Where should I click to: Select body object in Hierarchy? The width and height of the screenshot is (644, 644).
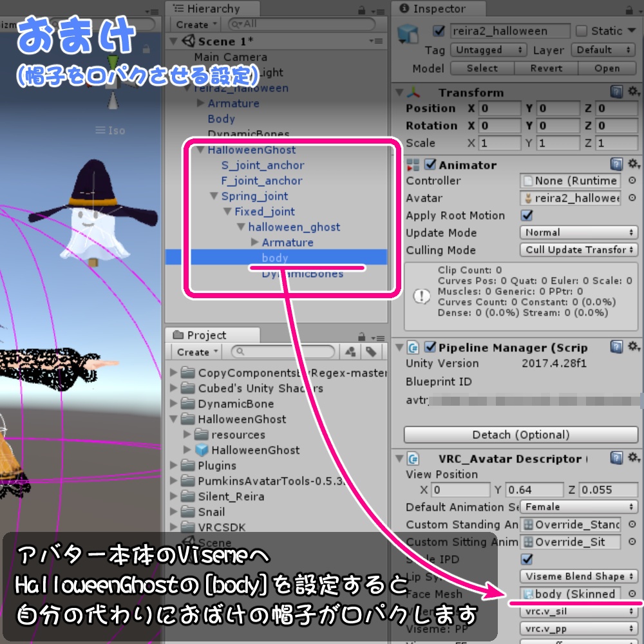click(x=276, y=258)
